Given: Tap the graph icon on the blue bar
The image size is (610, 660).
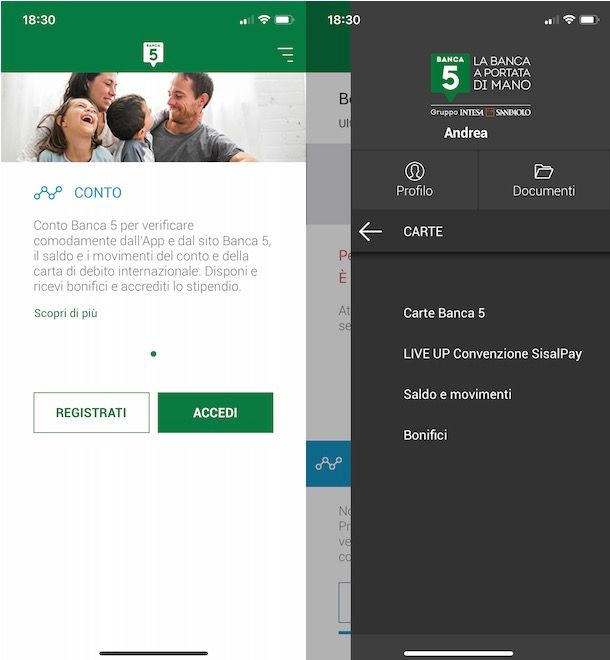Looking at the screenshot, I should coord(329,463).
